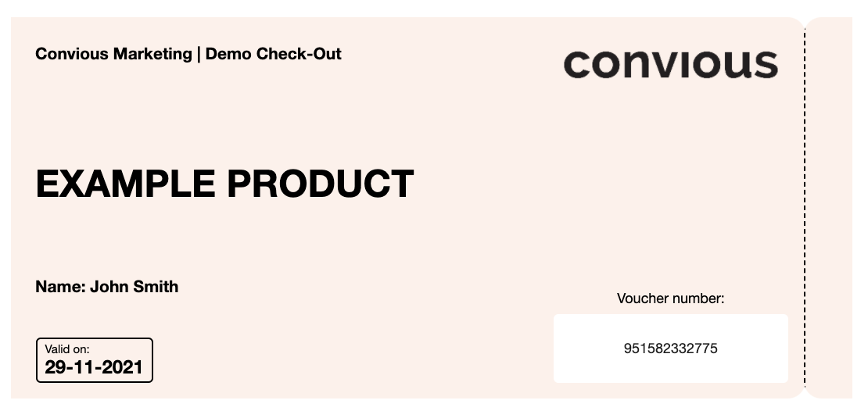Click 'Demo Check-Out' in the header
This screenshot has height=411, width=868.
[x=274, y=54]
